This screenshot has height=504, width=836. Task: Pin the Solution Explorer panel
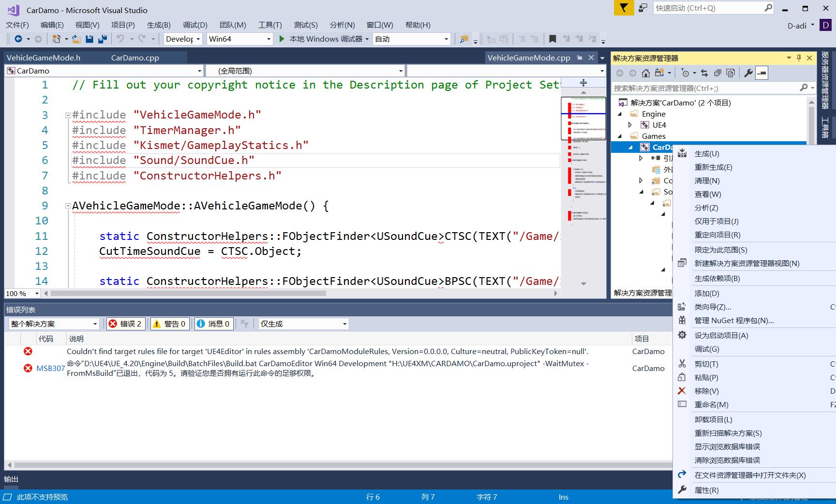click(x=799, y=58)
